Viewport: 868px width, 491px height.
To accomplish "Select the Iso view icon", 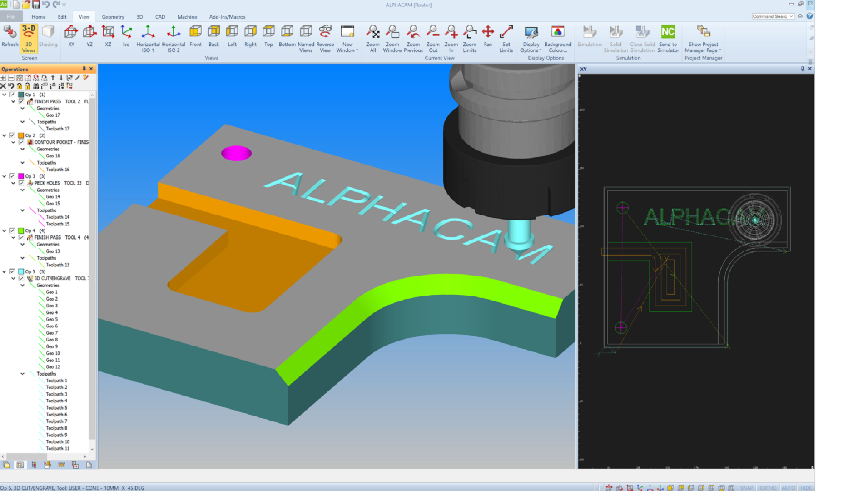I will (126, 36).
